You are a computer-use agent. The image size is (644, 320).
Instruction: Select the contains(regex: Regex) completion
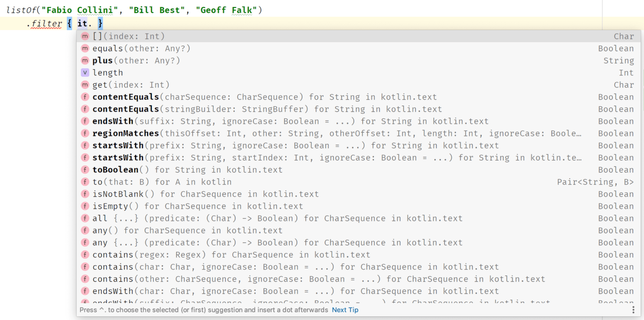pos(231,254)
